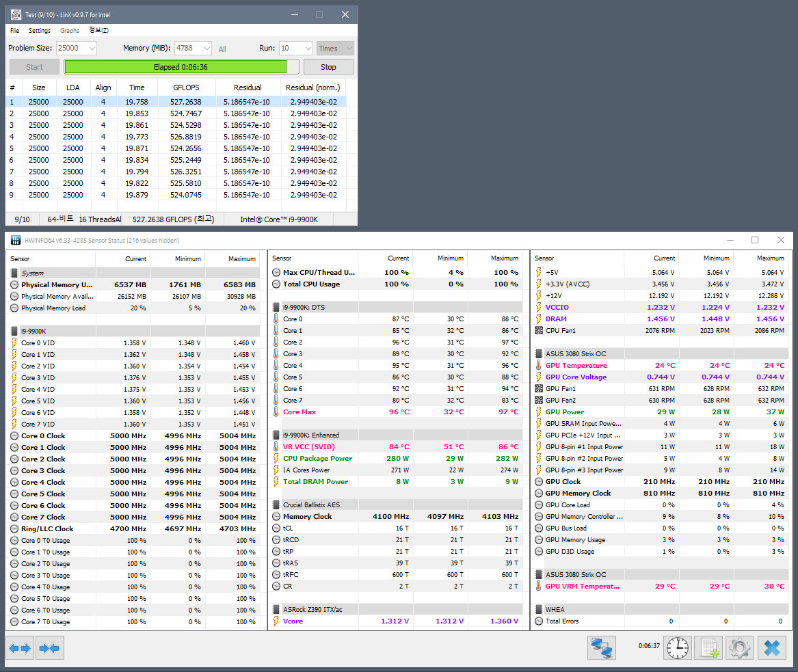Click the GPU VRM Temperature thermometer icon
The height and width of the screenshot is (672, 798).
click(x=538, y=586)
